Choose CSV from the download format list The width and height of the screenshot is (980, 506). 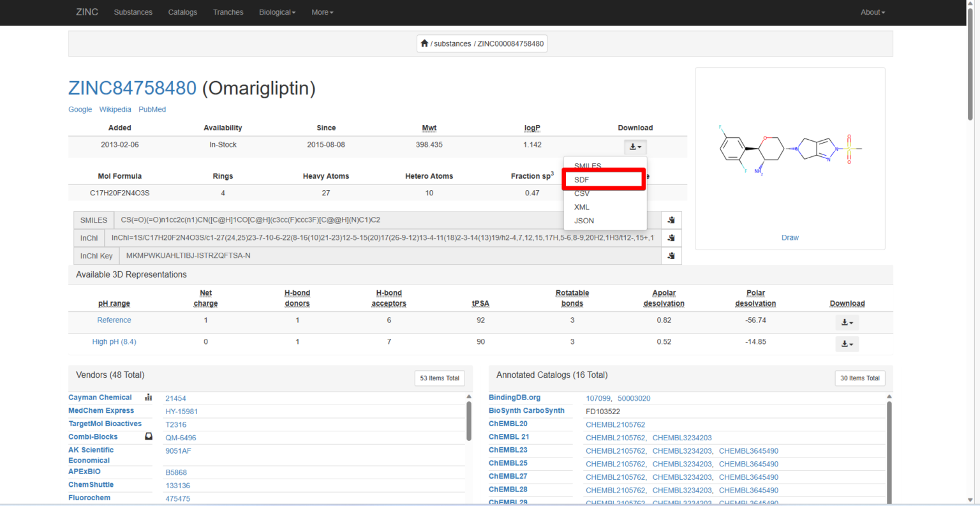(582, 193)
